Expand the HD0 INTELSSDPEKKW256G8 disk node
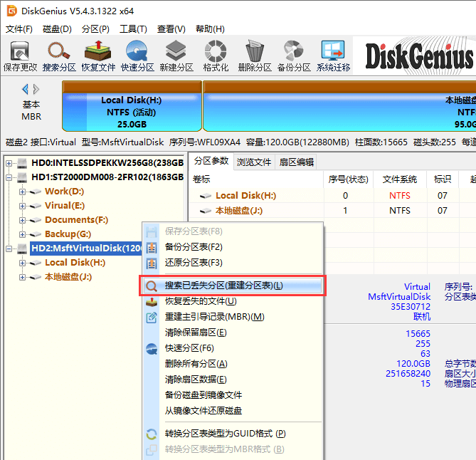Viewport: 476px width, 460px height. [9, 163]
